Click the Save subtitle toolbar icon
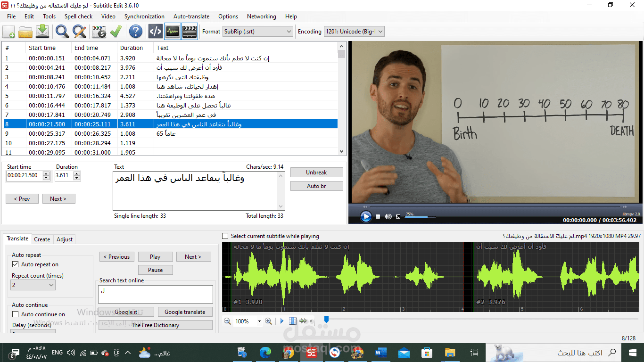The height and width of the screenshot is (362, 644). [42, 32]
